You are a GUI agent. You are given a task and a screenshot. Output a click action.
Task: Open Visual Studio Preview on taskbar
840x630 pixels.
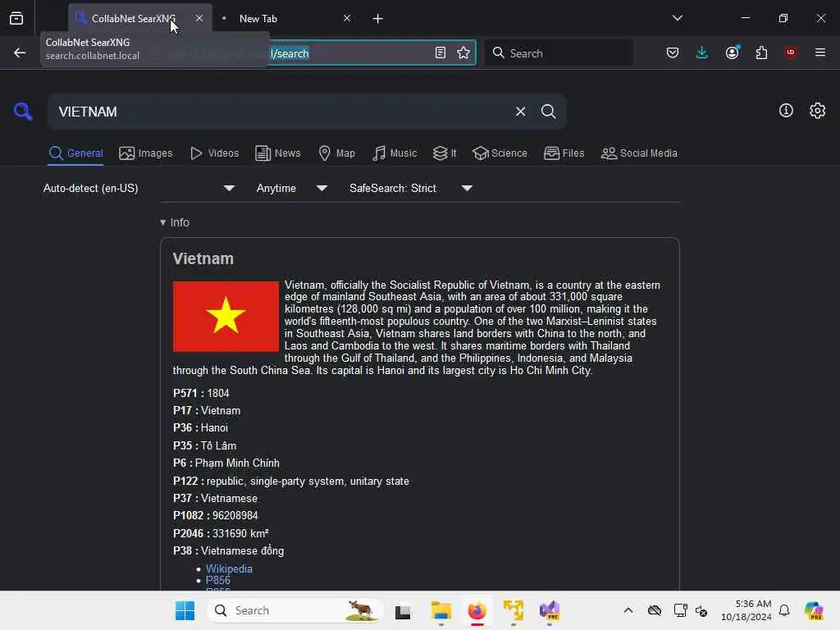point(550,610)
